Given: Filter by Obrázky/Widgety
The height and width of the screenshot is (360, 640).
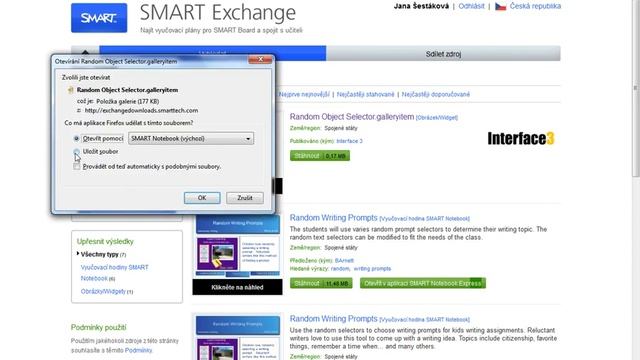Looking at the screenshot, I should click(x=103, y=291).
